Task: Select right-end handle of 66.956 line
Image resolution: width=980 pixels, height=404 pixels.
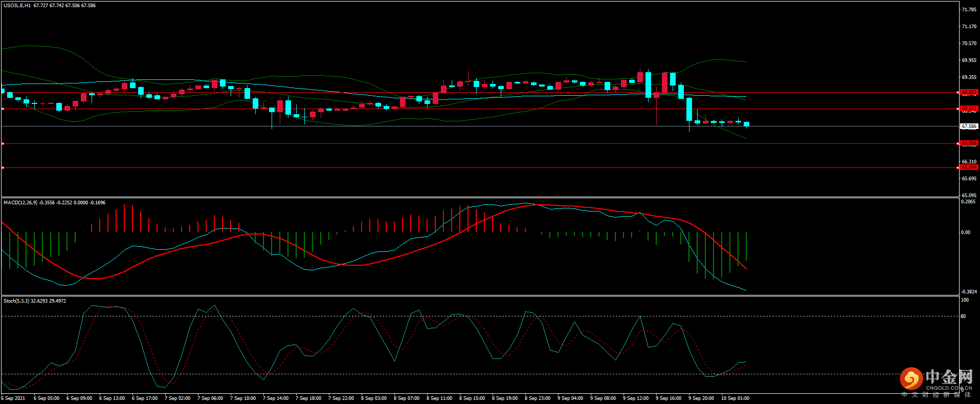Action: pyautogui.click(x=957, y=144)
